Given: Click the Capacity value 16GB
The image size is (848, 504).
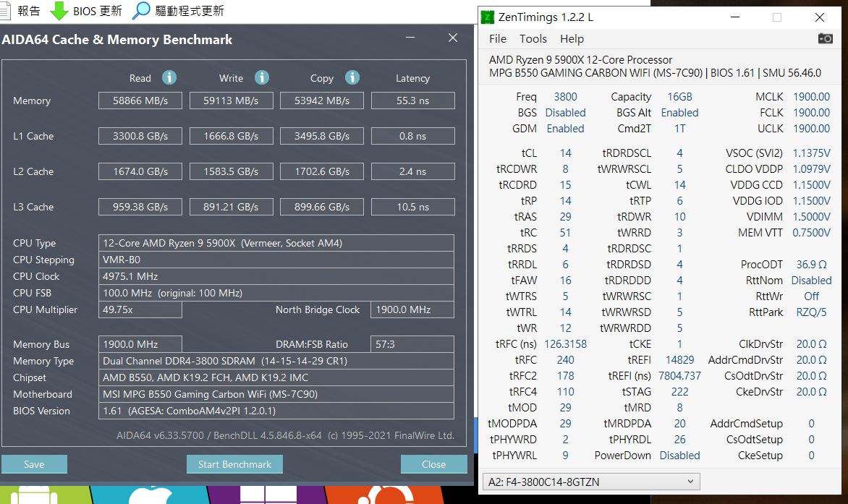Looking at the screenshot, I should (x=680, y=97).
